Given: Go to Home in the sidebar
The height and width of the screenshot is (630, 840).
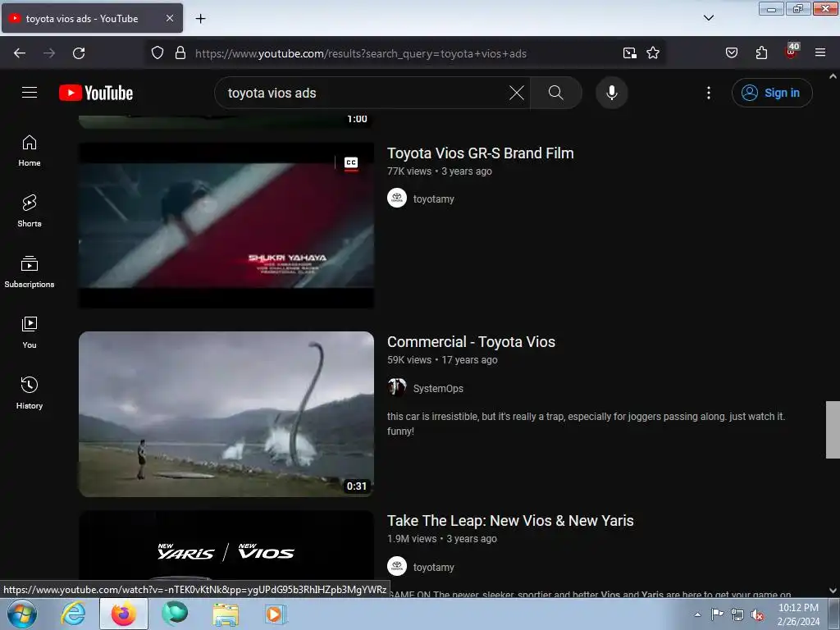Looking at the screenshot, I should click(30, 151).
